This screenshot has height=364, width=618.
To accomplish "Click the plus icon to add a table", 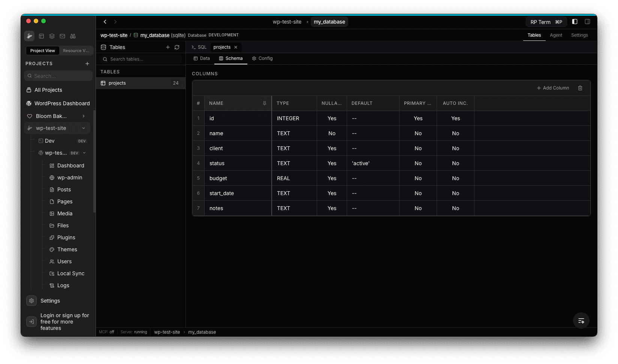I will click(168, 47).
